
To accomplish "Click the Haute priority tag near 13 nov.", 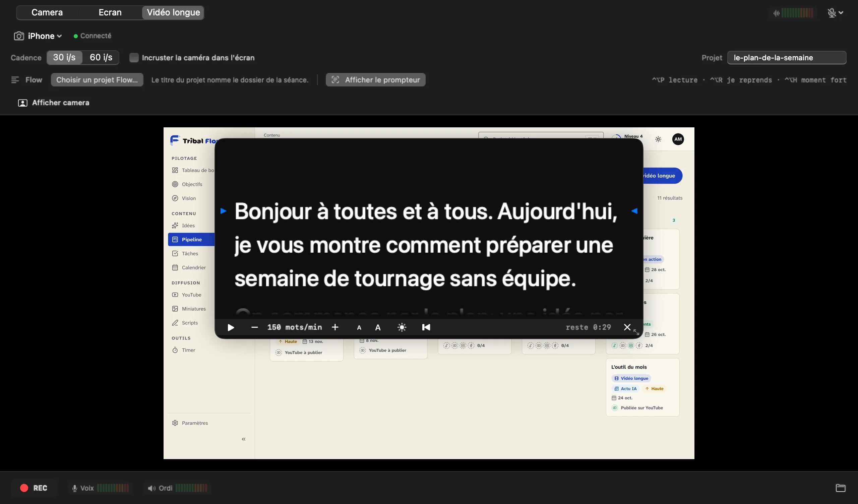I will pos(288,341).
